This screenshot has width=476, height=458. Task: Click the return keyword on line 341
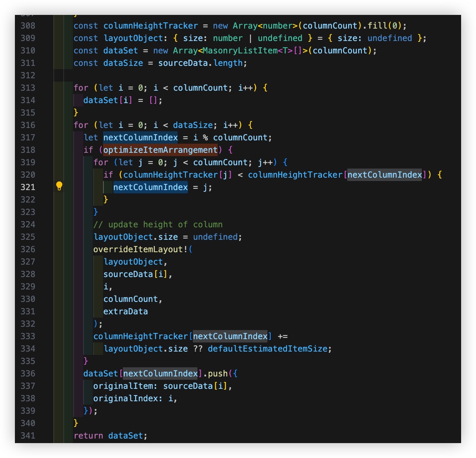(88, 436)
